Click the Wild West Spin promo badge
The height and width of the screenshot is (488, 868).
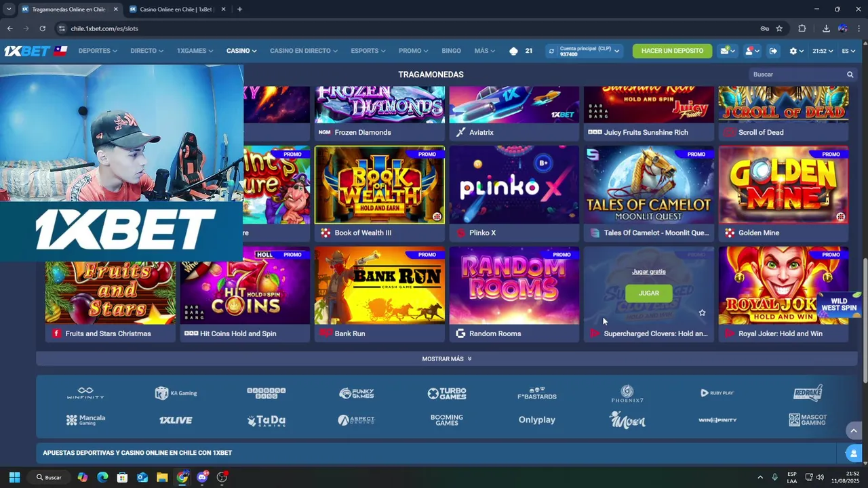click(x=839, y=305)
